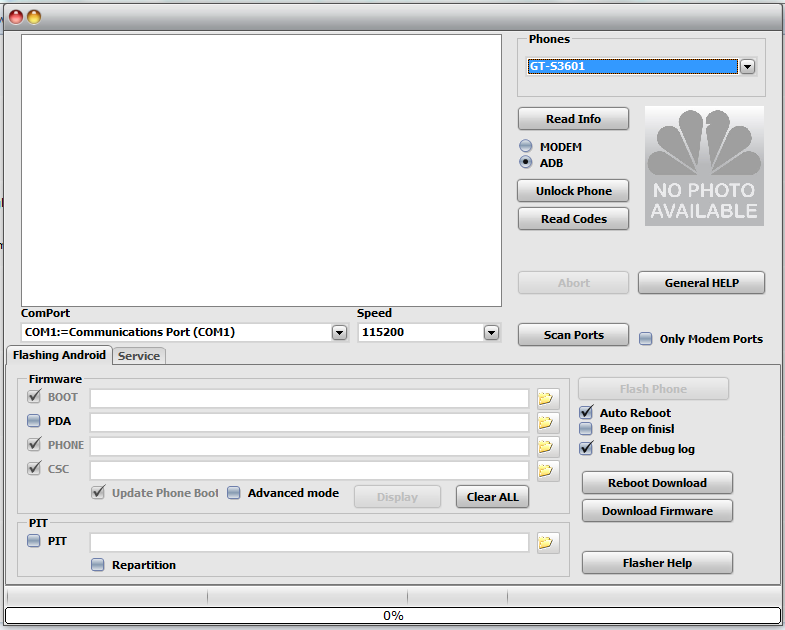Screen dimensions: 785x630
Task: Enable the PIT checkbox
Action: pos(34,541)
